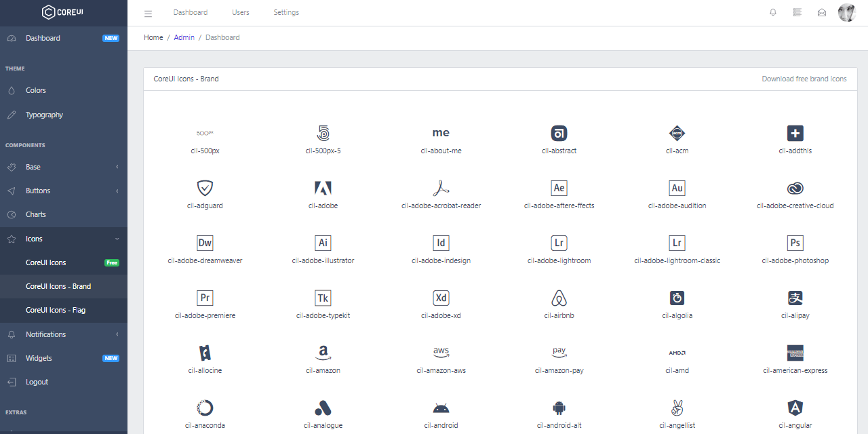
Task: Expand the Notifications sidebar menu
Action: (64, 334)
